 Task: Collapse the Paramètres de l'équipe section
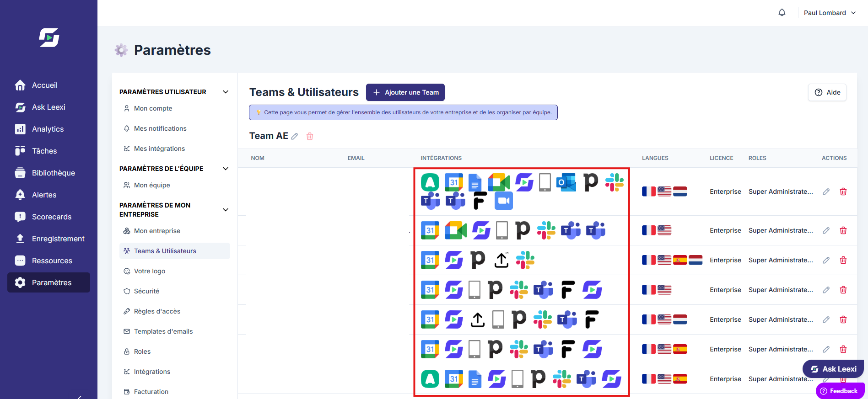(226, 169)
